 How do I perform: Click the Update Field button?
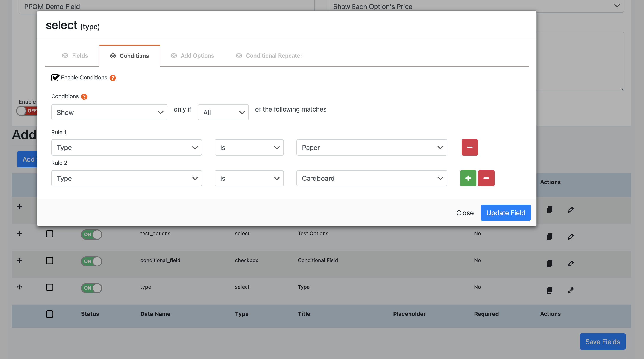click(x=506, y=213)
